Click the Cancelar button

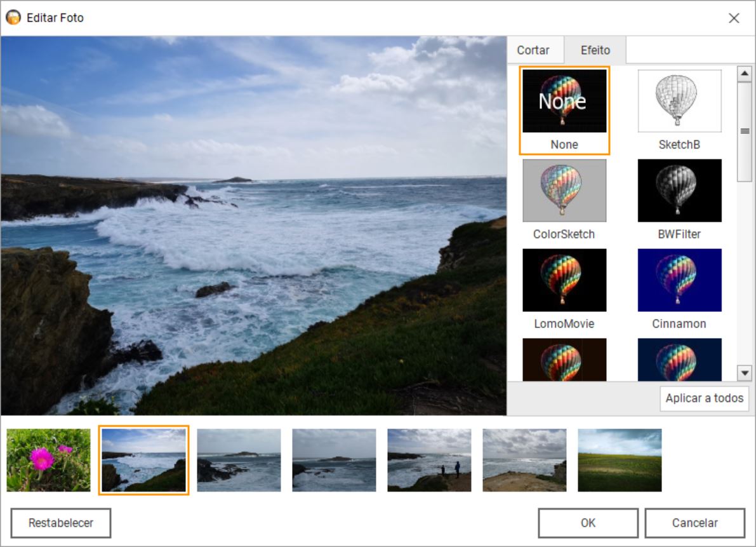(695, 523)
